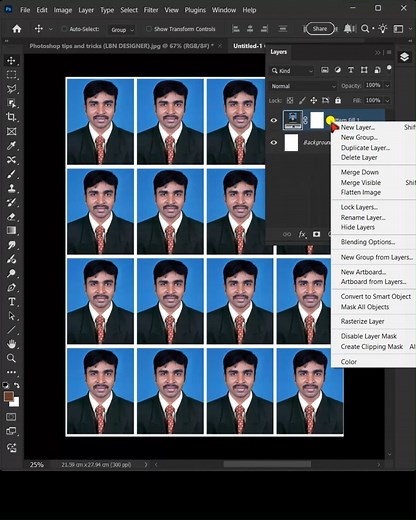416x520 pixels.
Task: Add layer mask icon in Layers panel
Action: pos(316,234)
